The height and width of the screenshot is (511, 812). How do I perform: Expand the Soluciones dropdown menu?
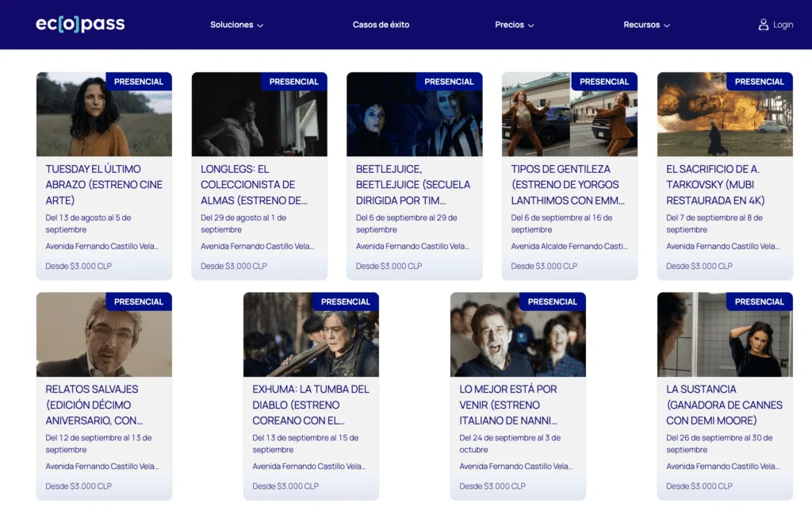[x=236, y=25]
